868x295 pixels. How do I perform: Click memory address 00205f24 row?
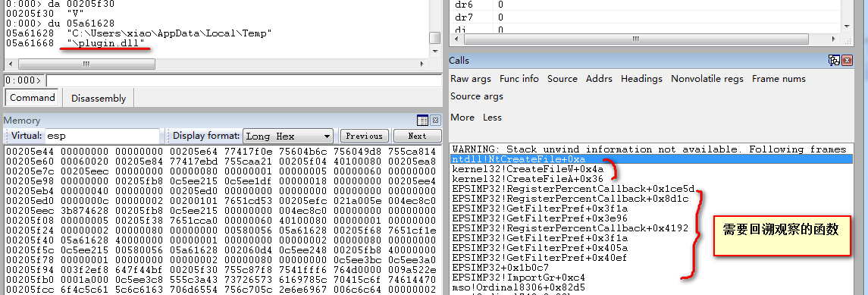[x=221, y=231]
